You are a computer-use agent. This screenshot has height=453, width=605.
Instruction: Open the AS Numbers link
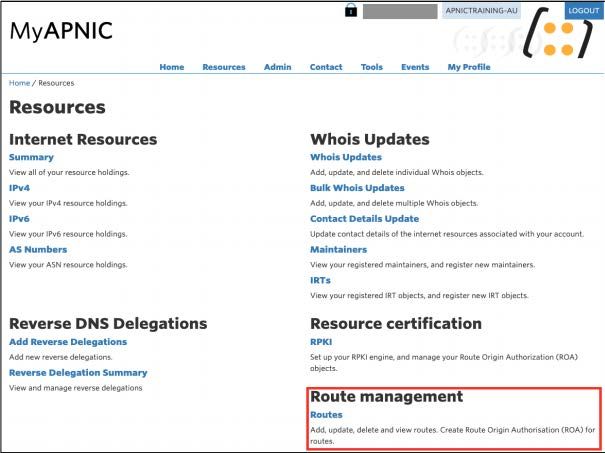coord(38,249)
